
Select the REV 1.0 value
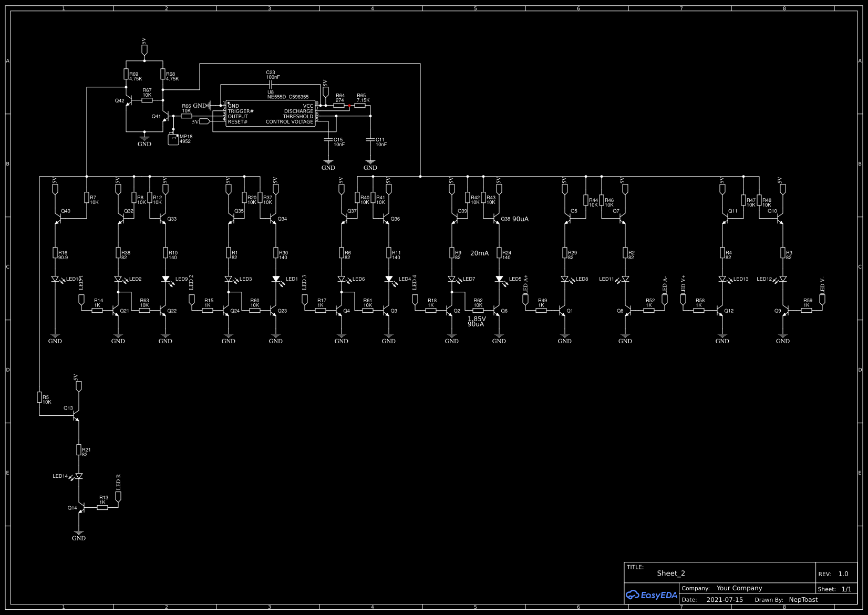(844, 574)
